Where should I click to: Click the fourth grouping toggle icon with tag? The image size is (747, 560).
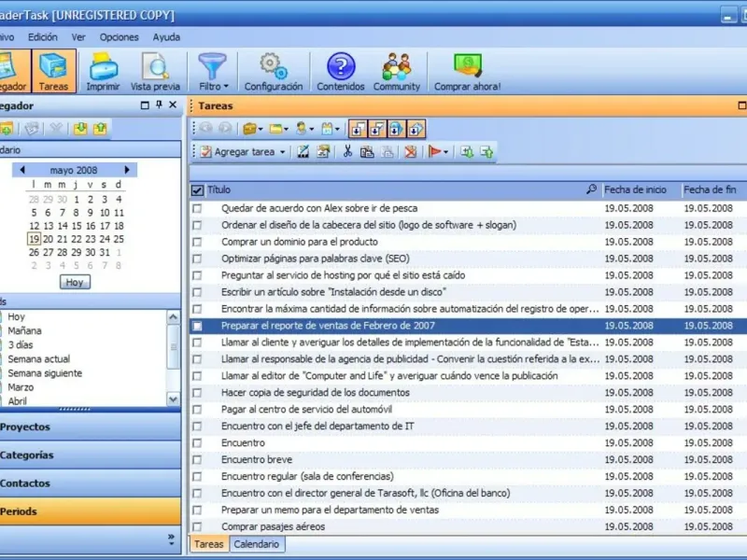(416, 129)
